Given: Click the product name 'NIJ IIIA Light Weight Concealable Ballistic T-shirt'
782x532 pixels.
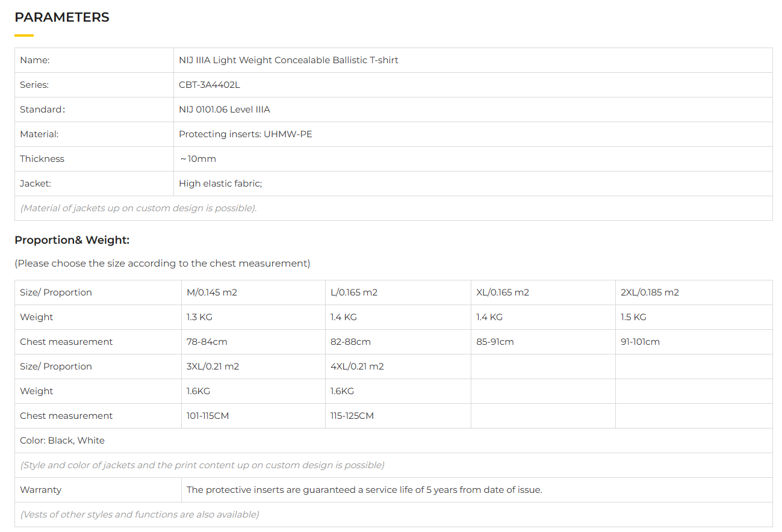Looking at the screenshot, I should [x=288, y=60].
